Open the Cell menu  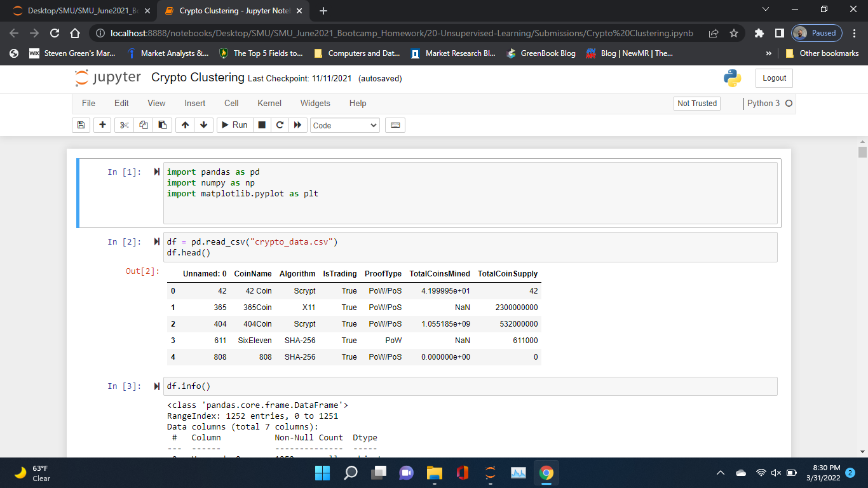[x=231, y=103]
